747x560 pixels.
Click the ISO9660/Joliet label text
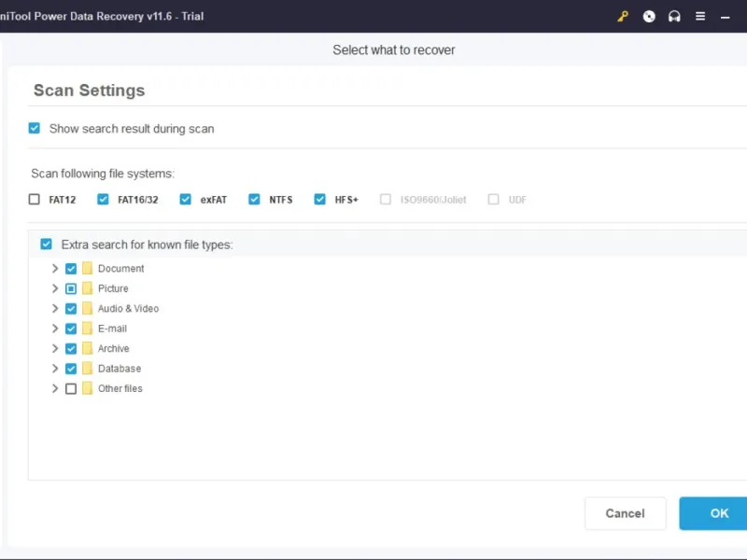pos(433,200)
